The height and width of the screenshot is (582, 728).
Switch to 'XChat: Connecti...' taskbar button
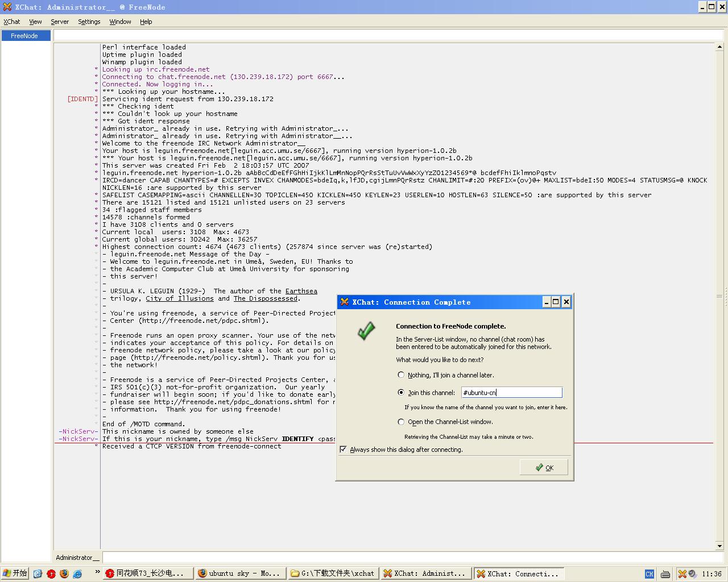519,573
